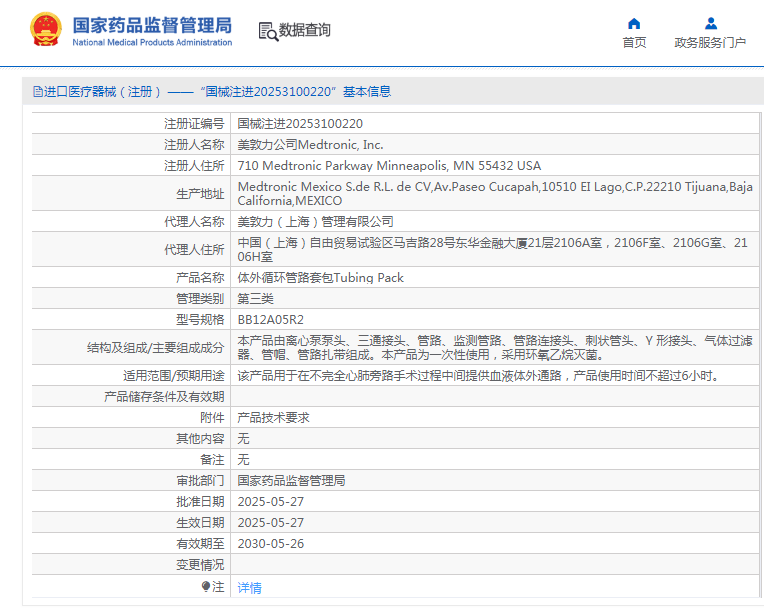
Task: Click National Medical Products Administration English text
Action: (152, 43)
